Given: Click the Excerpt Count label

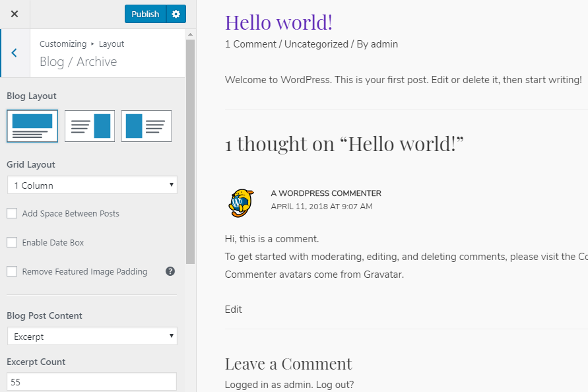Looking at the screenshot, I should (36, 362).
